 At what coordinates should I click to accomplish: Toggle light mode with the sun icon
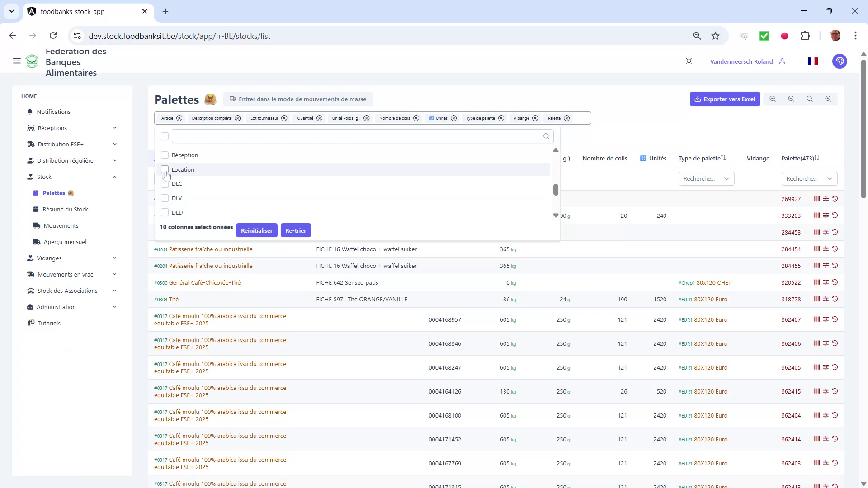tap(689, 61)
